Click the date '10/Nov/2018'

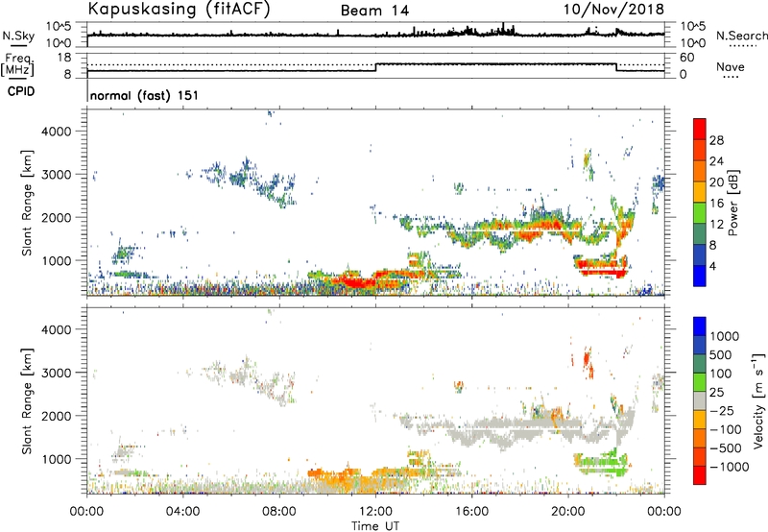click(x=613, y=10)
